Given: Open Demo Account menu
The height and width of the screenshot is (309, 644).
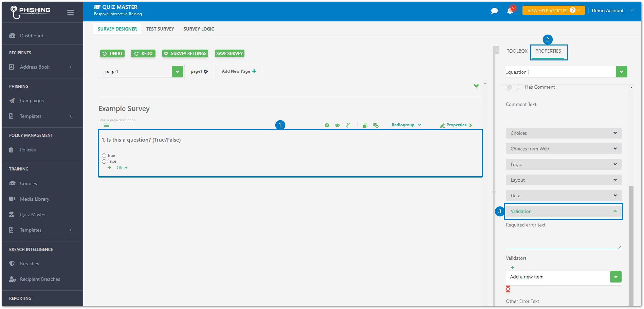Looking at the screenshot, I should tap(613, 11).
